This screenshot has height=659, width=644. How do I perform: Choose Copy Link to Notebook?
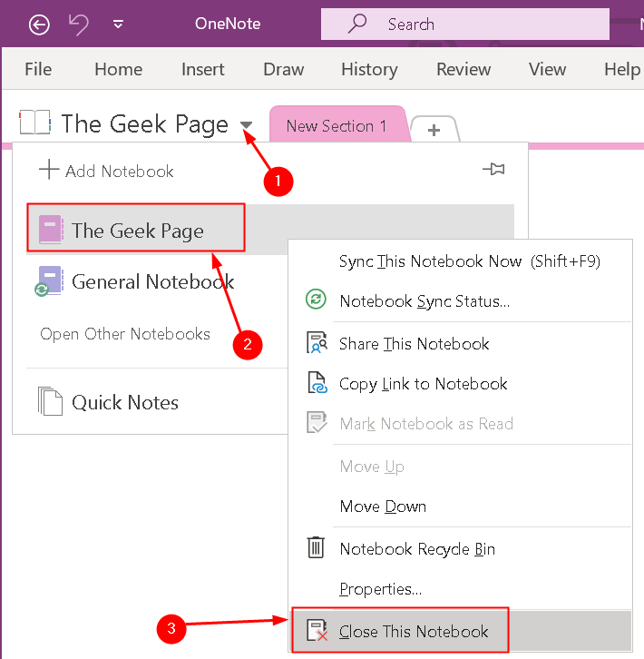point(461,384)
